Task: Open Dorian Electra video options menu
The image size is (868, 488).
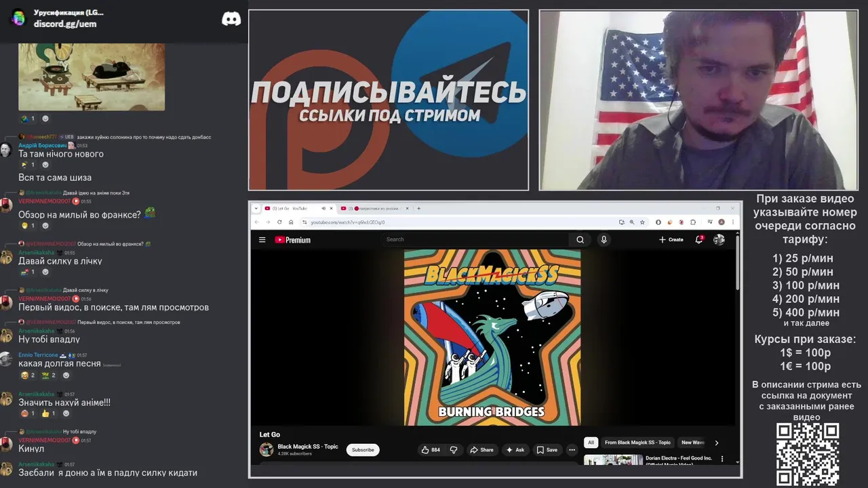Action: [x=722, y=459]
